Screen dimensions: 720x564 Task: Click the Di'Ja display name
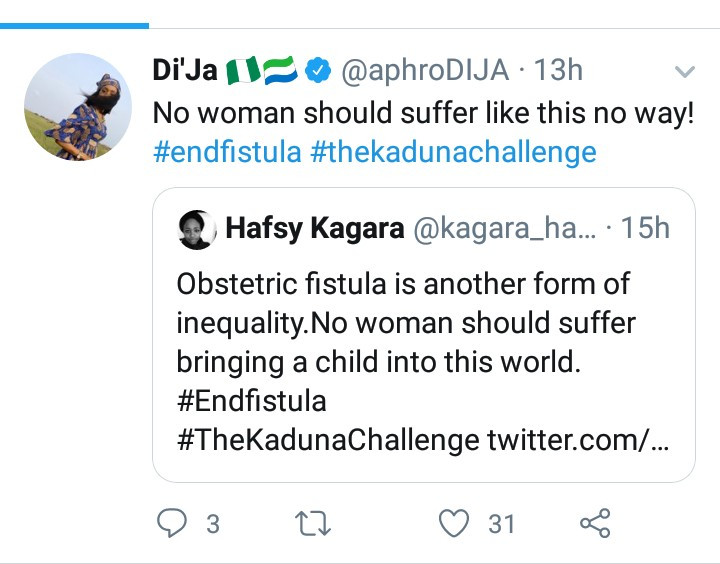pyautogui.click(x=185, y=71)
